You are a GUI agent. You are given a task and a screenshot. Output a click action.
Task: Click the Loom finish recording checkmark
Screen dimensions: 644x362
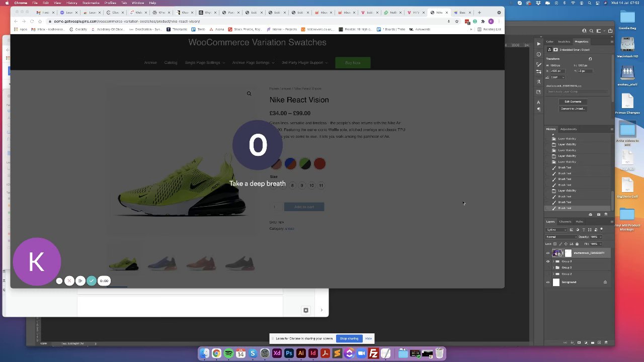tap(92, 281)
